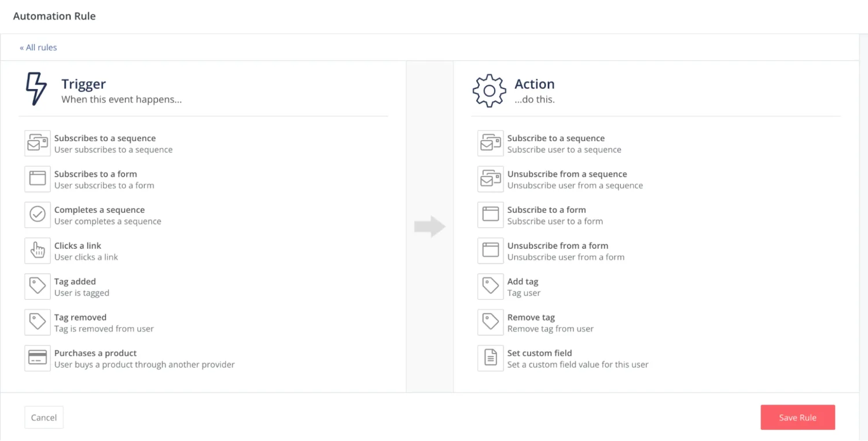The image size is (868, 441).
Task: Select the Subscribes to a form trigger icon
Action: (38, 179)
